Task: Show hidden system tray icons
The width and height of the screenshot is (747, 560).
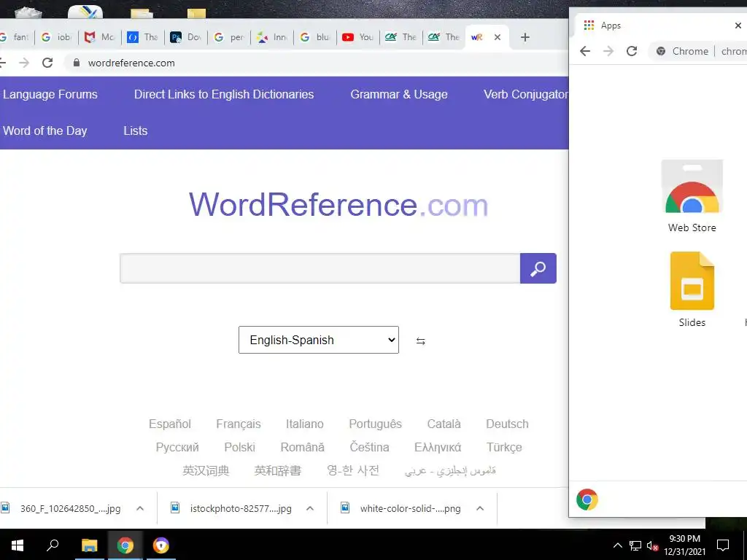Action: [617, 545]
